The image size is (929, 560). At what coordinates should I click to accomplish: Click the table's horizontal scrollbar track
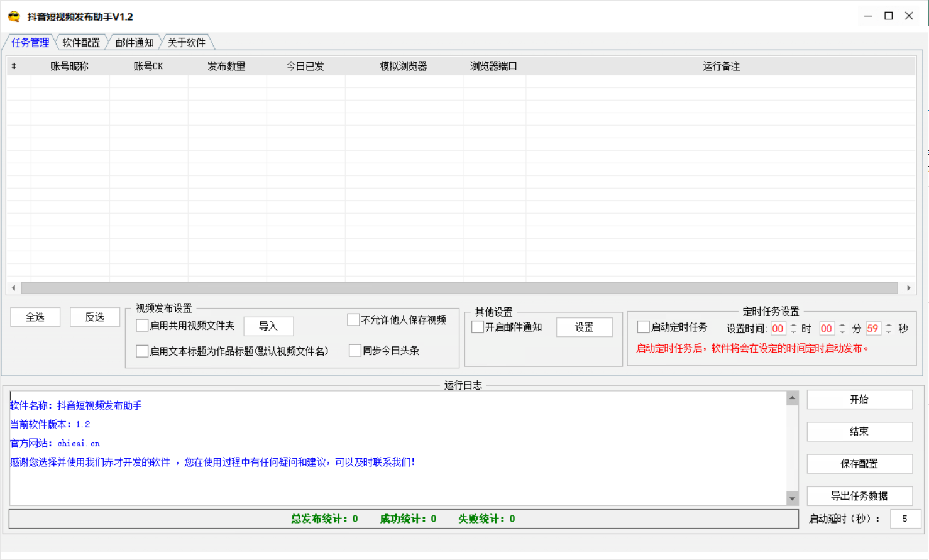[x=459, y=288]
